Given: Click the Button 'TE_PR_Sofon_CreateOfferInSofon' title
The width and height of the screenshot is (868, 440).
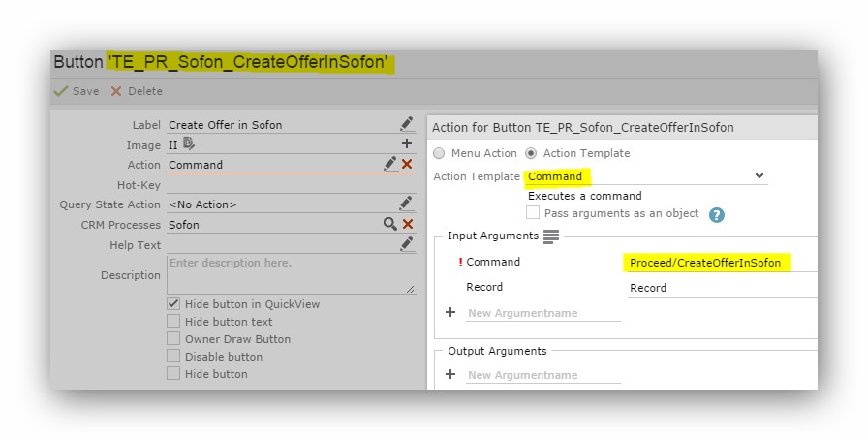Looking at the screenshot, I should point(220,62).
